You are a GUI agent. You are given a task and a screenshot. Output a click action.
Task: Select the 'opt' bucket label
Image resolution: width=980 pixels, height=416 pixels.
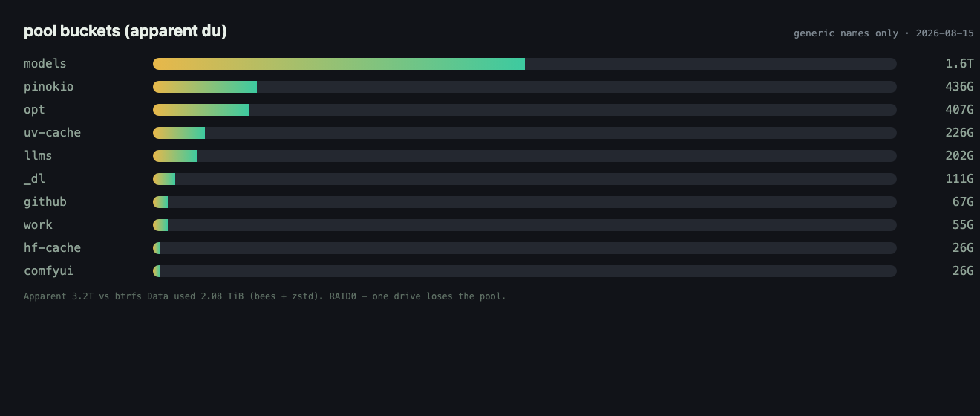pos(34,110)
